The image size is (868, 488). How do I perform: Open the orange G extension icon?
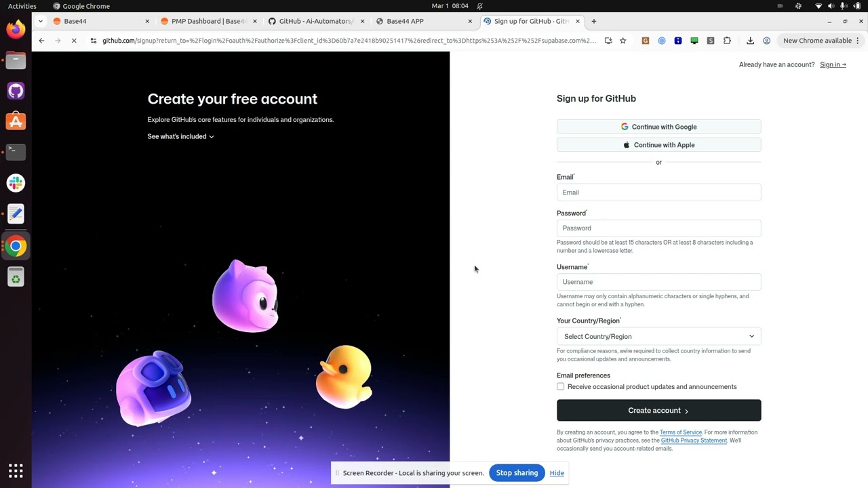click(x=646, y=41)
